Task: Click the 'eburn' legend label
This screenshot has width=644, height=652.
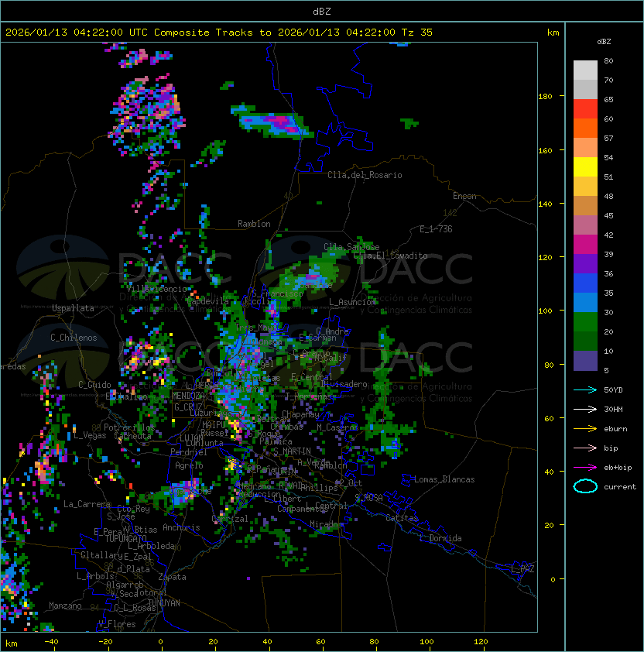Action: [x=615, y=429]
